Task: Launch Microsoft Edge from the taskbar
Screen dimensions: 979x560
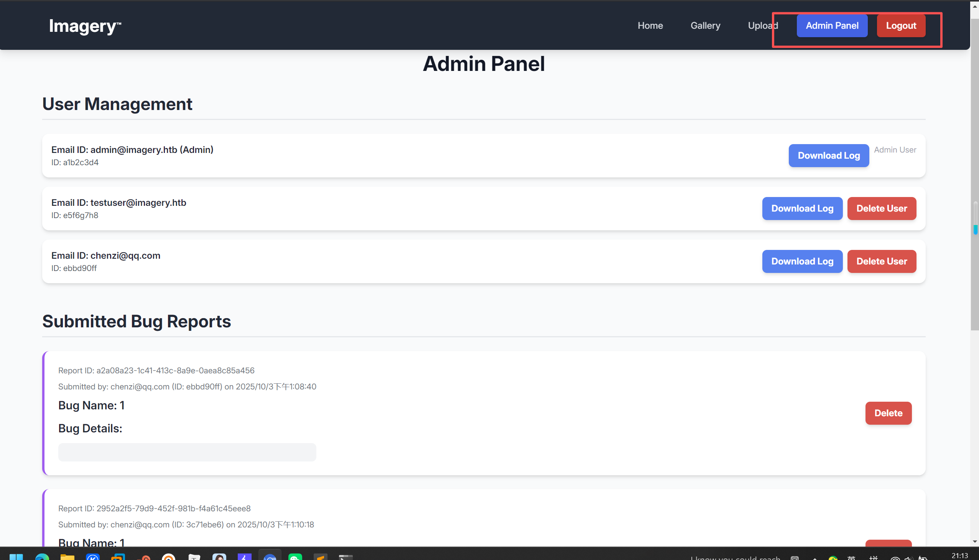Action: coord(42,557)
